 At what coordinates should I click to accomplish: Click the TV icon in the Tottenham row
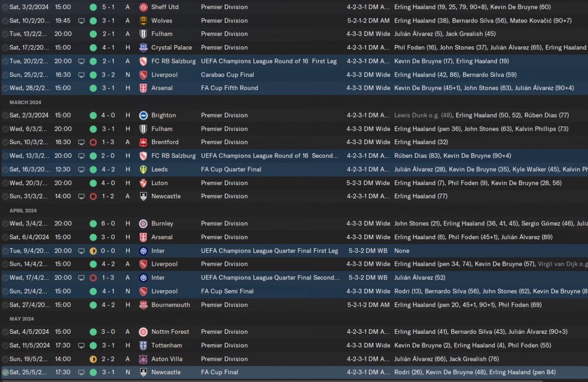pos(81,345)
